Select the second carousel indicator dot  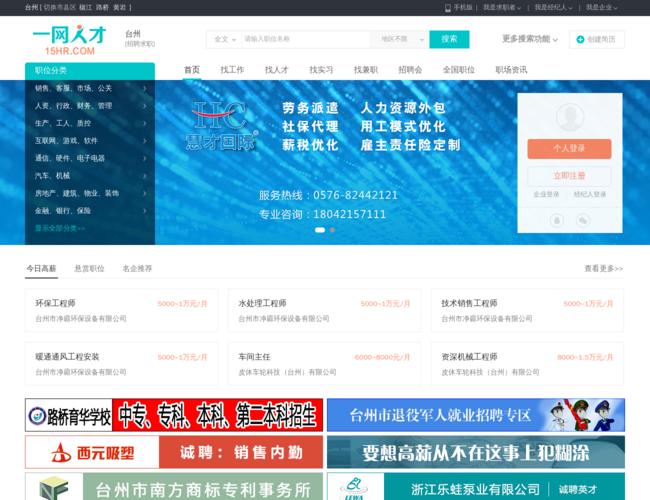click(x=332, y=230)
